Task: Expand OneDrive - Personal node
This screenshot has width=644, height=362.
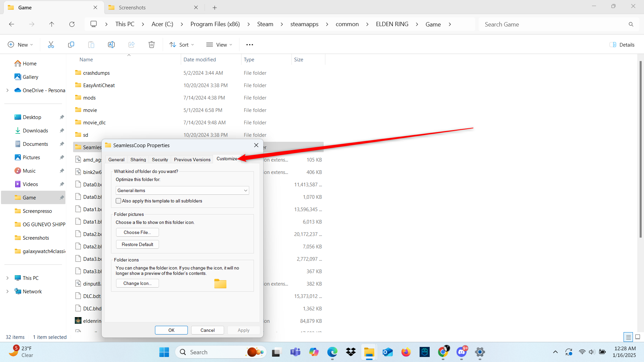Action: (x=7, y=90)
